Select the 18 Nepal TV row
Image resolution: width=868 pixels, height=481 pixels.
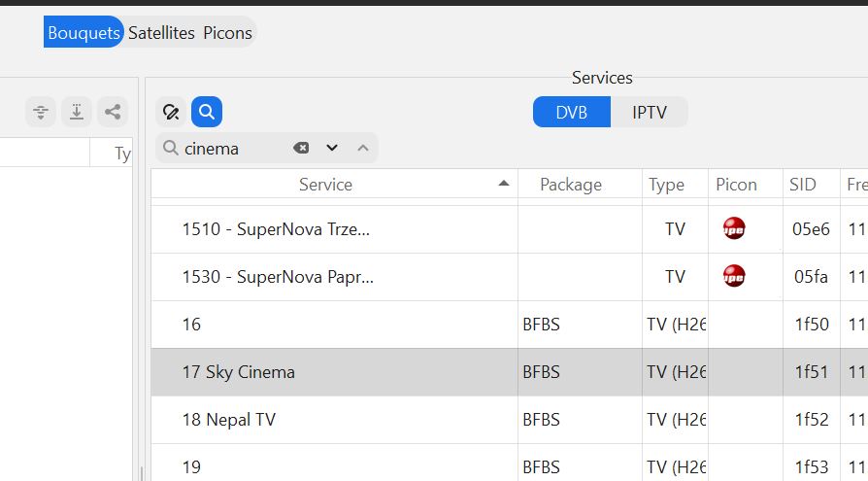tap(510, 420)
